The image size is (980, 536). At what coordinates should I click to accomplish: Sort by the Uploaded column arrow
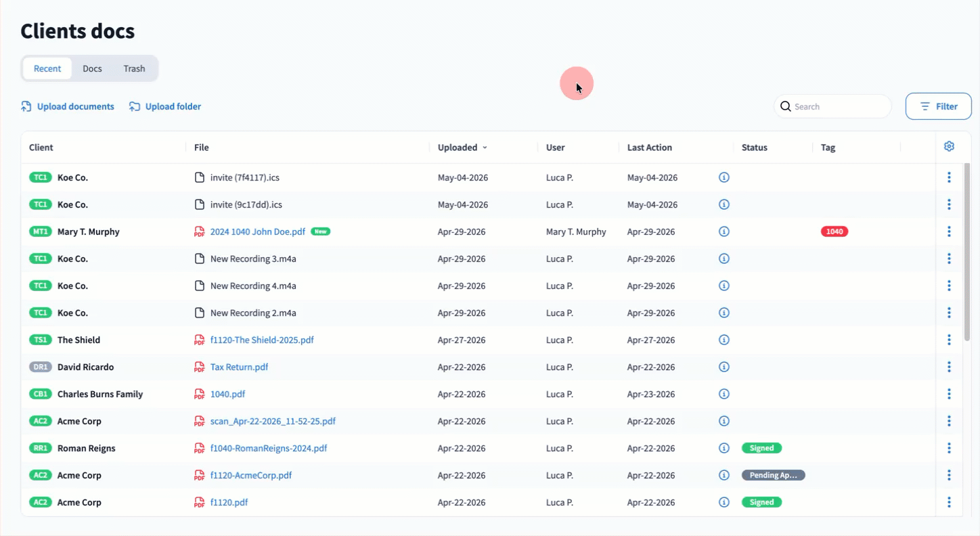point(485,148)
